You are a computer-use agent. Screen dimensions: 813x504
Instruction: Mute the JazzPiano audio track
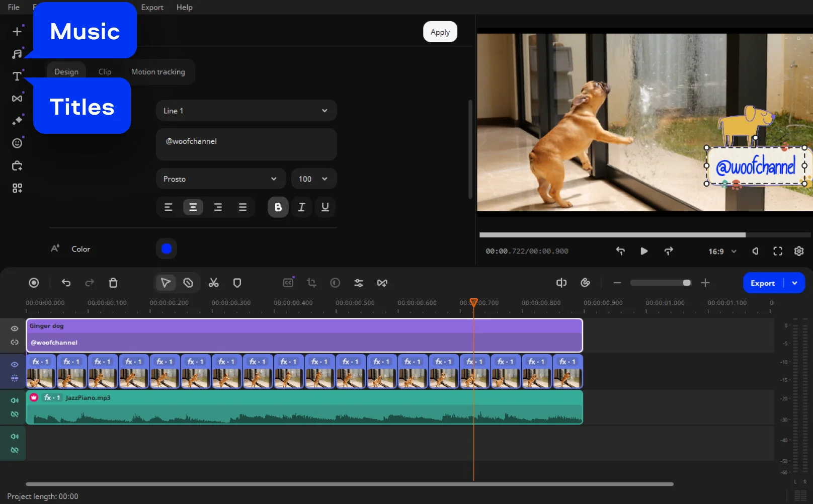(15, 400)
